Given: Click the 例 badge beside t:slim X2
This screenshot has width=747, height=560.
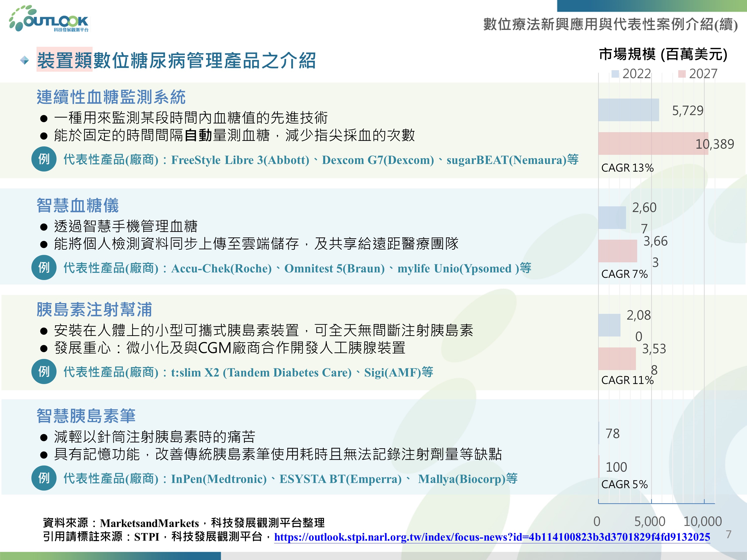Looking at the screenshot, I should coord(44,372).
